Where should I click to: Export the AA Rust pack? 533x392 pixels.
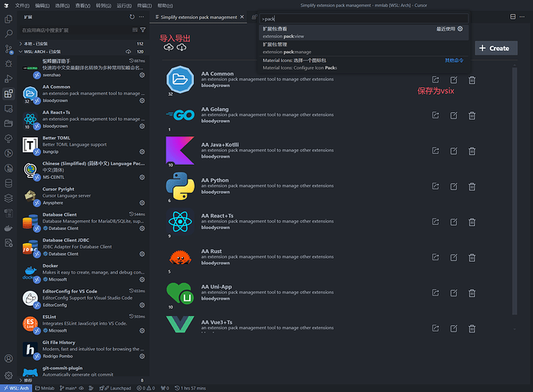coord(436,257)
